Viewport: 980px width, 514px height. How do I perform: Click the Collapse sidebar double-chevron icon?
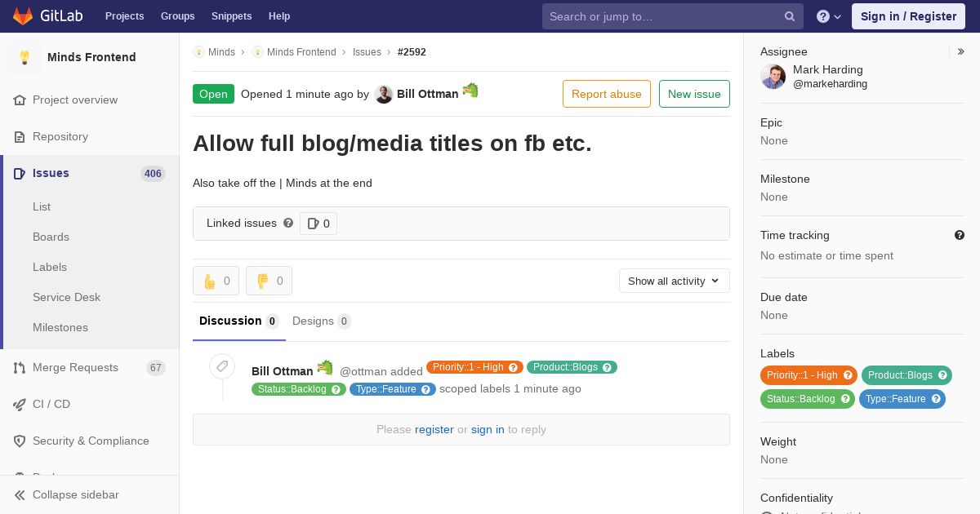tap(20, 494)
